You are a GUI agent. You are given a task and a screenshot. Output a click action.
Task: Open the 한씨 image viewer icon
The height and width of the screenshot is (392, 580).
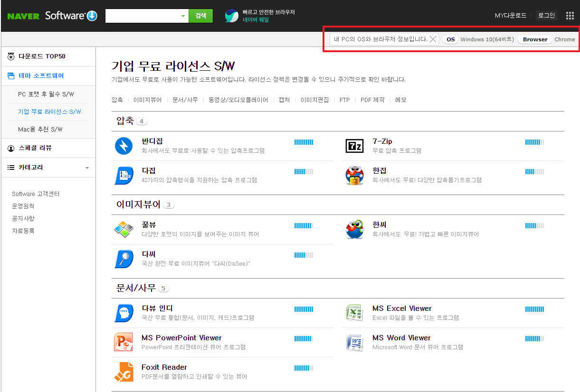click(x=354, y=229)
